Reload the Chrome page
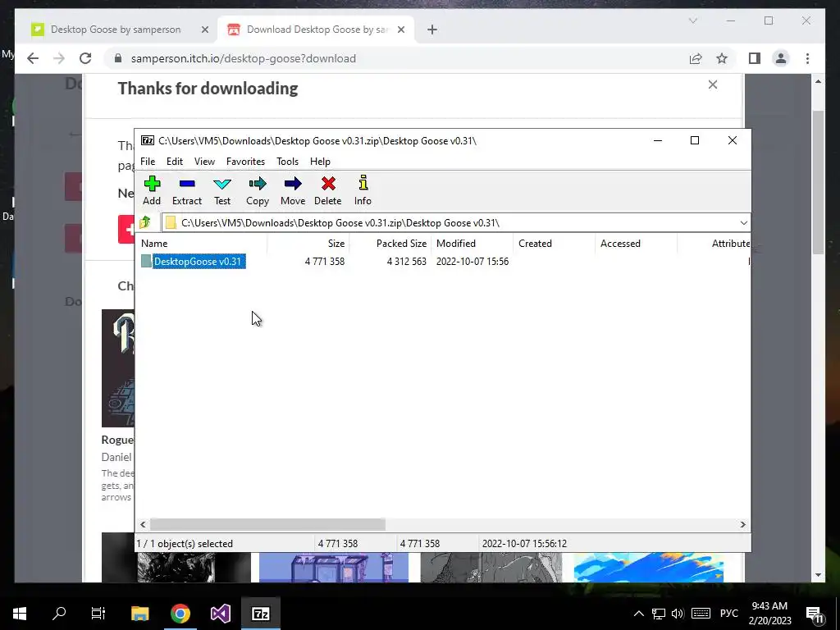Image resolution: width=840 pixels, height=630 pixels. point(85,58)
